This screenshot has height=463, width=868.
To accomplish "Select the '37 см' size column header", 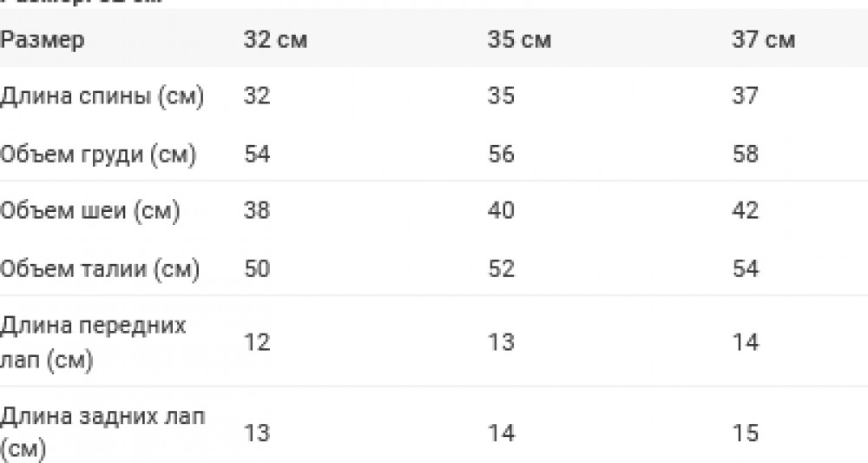I will coord(763,40).
